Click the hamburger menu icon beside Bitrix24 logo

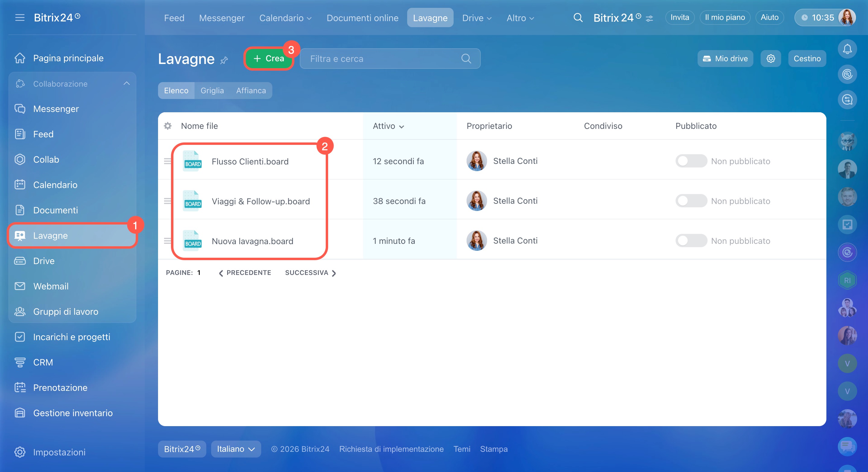click(20, 18)
